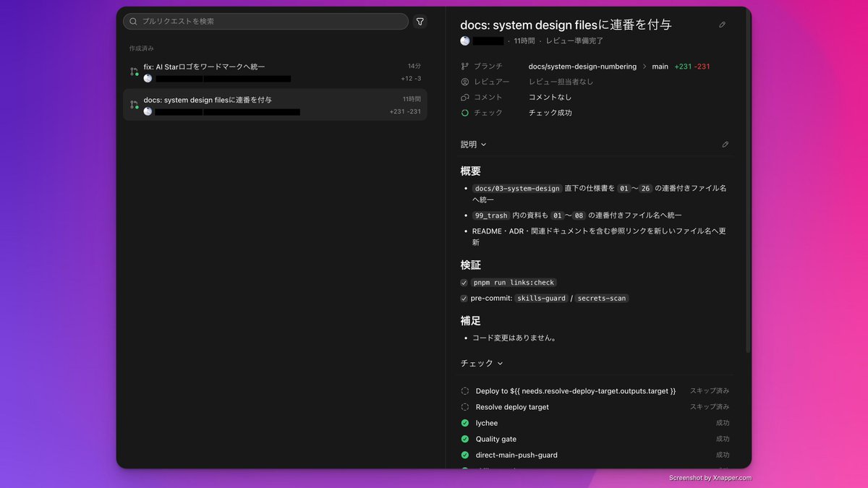This screenshot has height=488, width=868.
Task: Click レビュー担当者なし reviewer value
Action: tap(561, 82)
